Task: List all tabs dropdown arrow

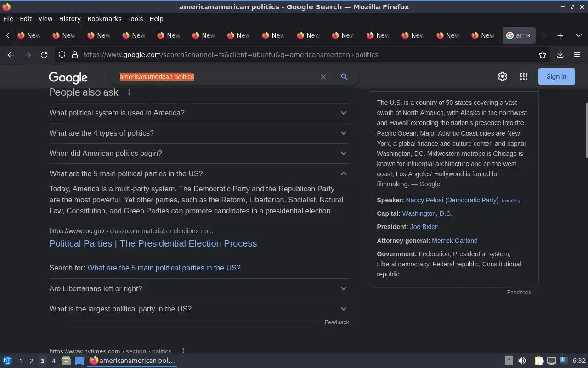Action: click(x=578, y=35)
